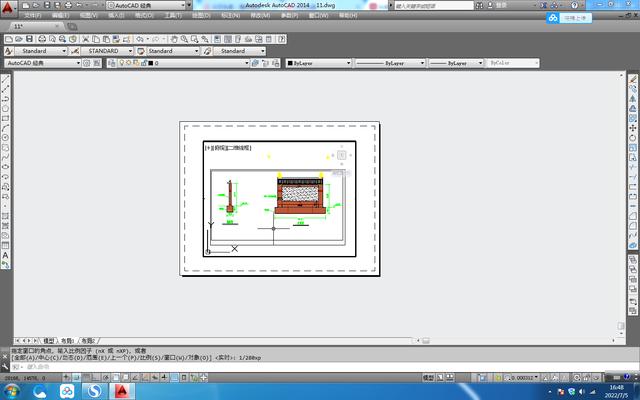640x400 pixels.
Task: Click the viewport label in drawing
Action: click(228, 147)
